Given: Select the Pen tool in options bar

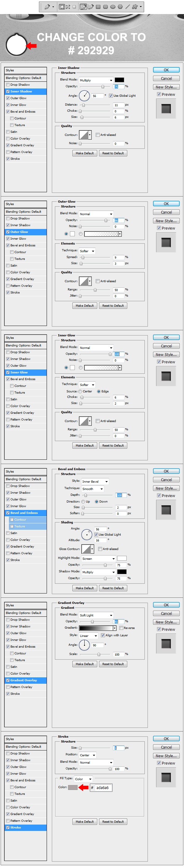Looking at the screenshot, I should pos(83,7).
